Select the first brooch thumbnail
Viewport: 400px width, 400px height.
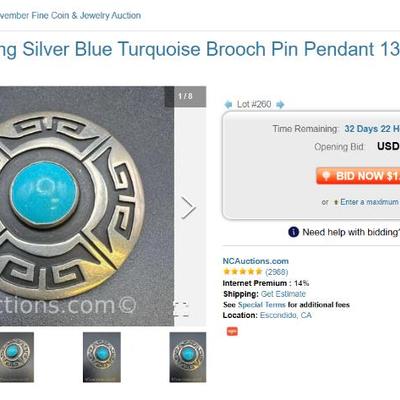[17, 357]
